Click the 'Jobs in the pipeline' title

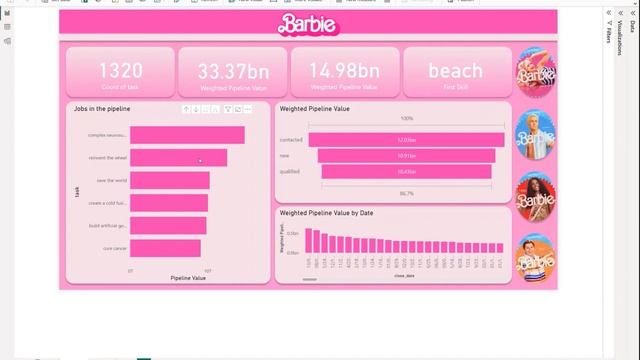click(102, 109)
